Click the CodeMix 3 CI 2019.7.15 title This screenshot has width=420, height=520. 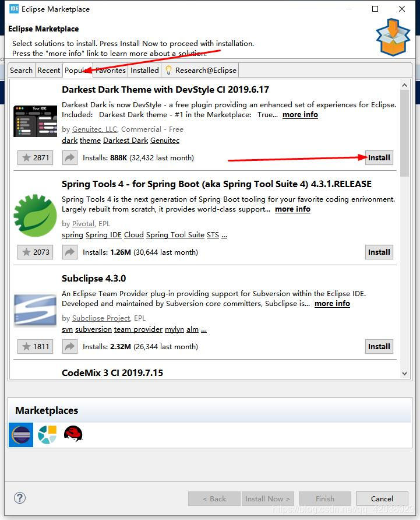(112, 373)
